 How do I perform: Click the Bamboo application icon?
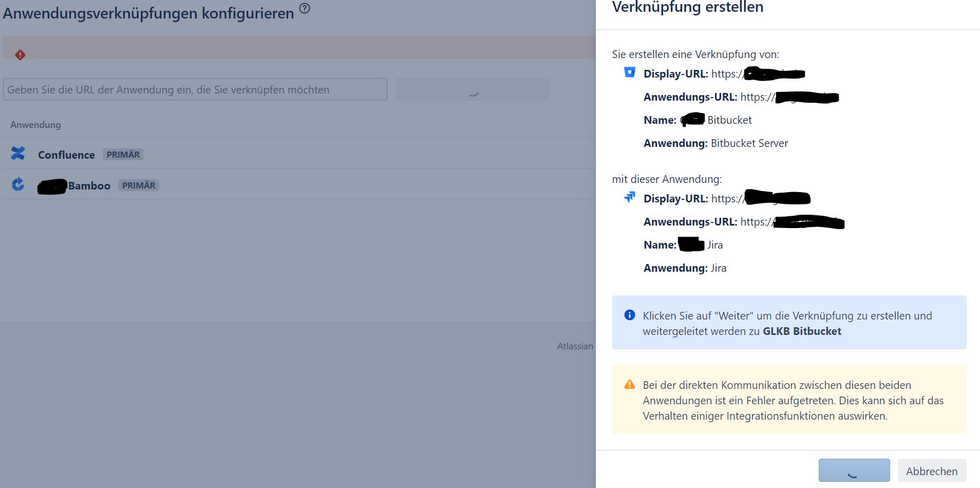(x=18, y=184)
